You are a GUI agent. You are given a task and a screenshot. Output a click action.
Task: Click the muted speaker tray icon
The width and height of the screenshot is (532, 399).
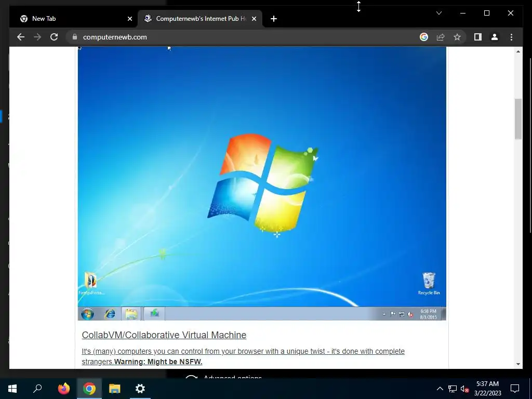464,389
